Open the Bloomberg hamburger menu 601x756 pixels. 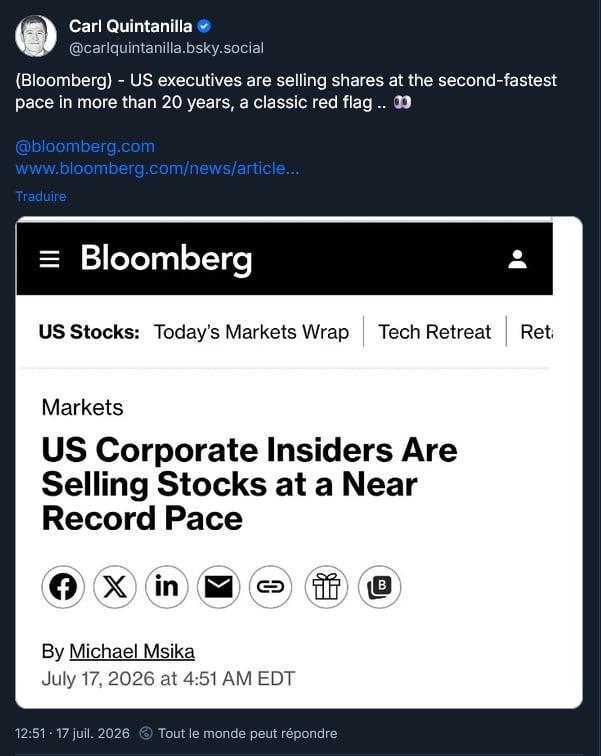pyautogui.click(x=49, y=259)
